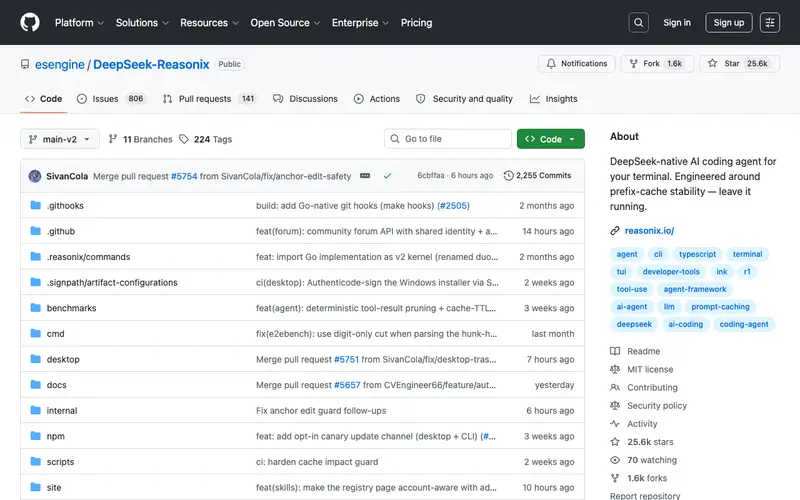Click the history clock icon beside Commits
This screenshot has height=500, width=800.
(x=508, y=176)
